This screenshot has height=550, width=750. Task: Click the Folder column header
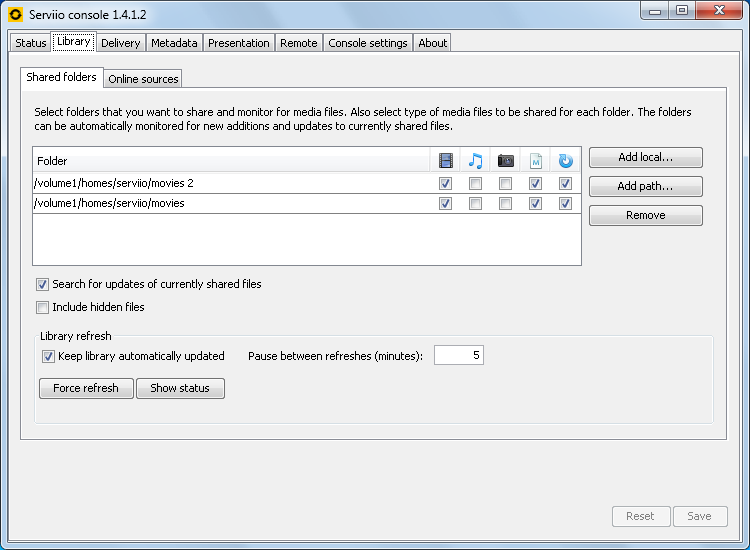(232, 161)
